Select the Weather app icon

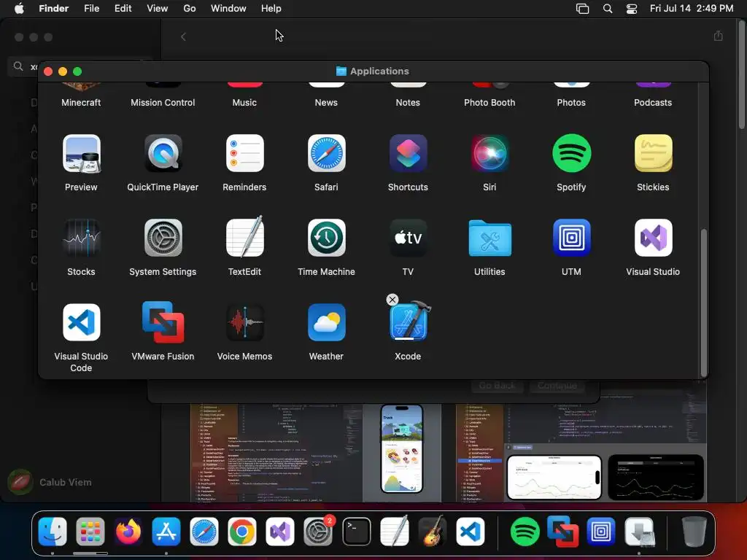coord(326,322)
